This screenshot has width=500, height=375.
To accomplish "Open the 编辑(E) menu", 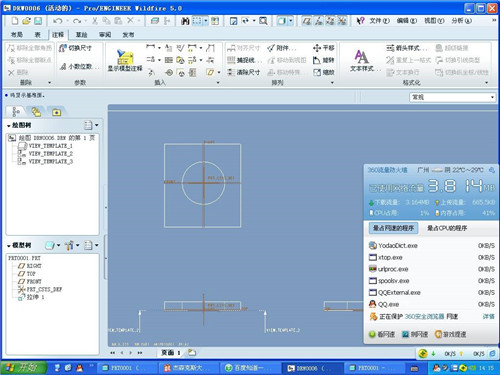I will click(407, 21).
